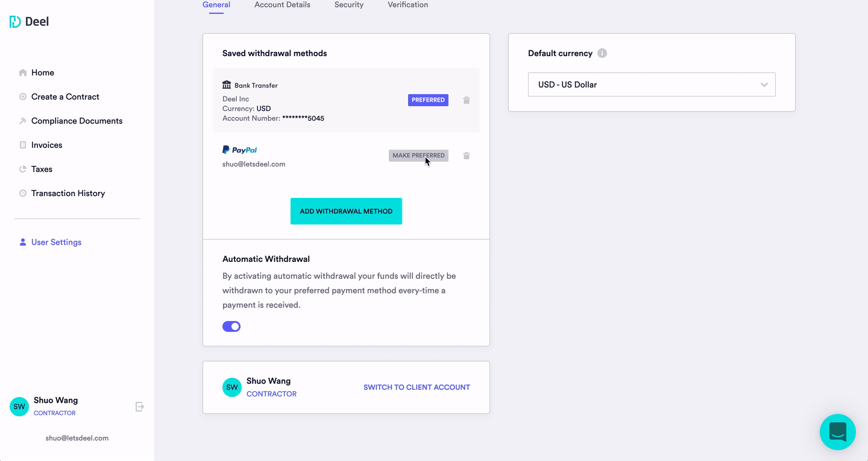Click the Transaction History clock icon
The image size is (868, 461).
point(23,193)
